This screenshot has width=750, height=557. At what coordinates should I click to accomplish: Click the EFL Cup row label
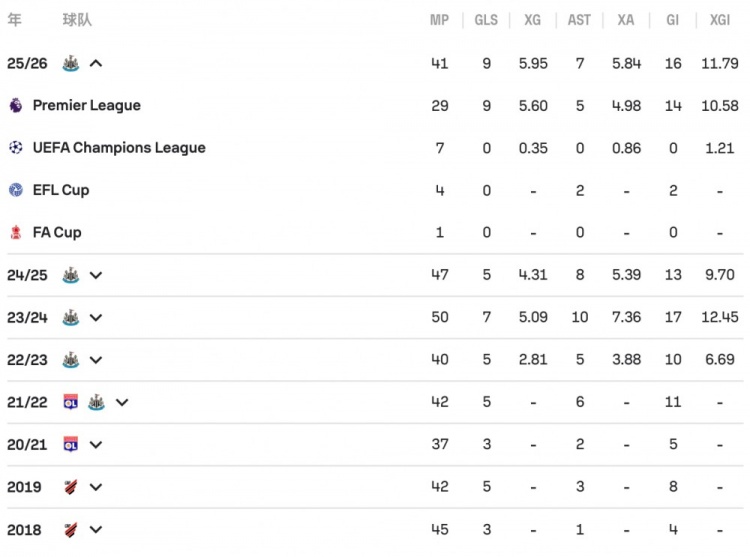pos(61,190)
